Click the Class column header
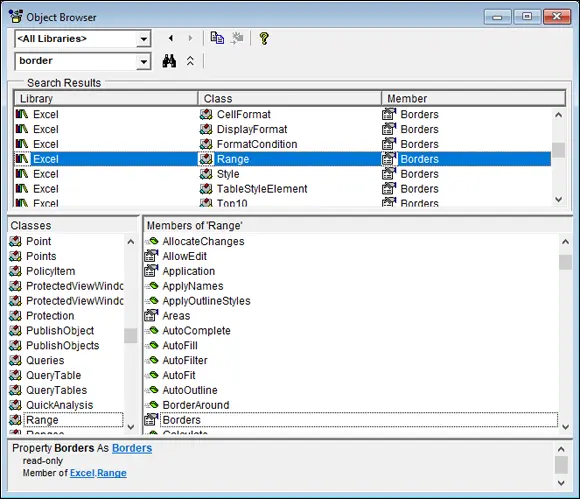Screen dimensions: 580x499 click(290, 98)
